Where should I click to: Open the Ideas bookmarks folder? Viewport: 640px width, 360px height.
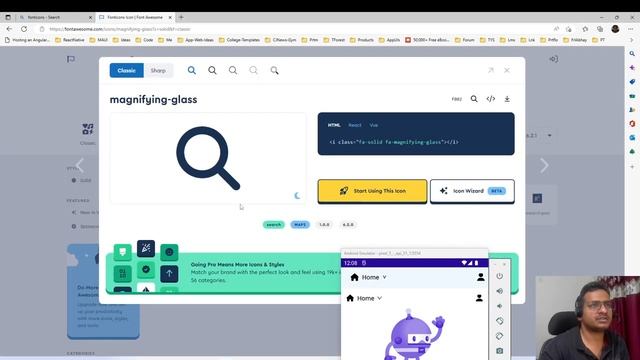(122, 40)
